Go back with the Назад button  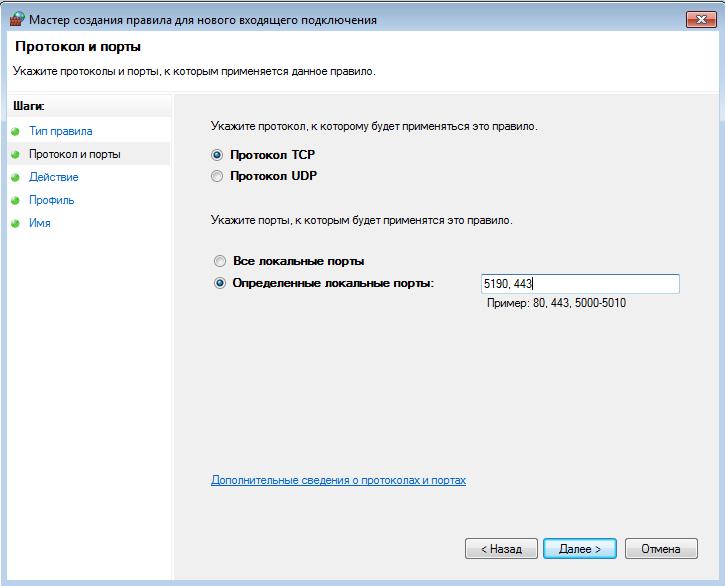(x=501, y=549)
